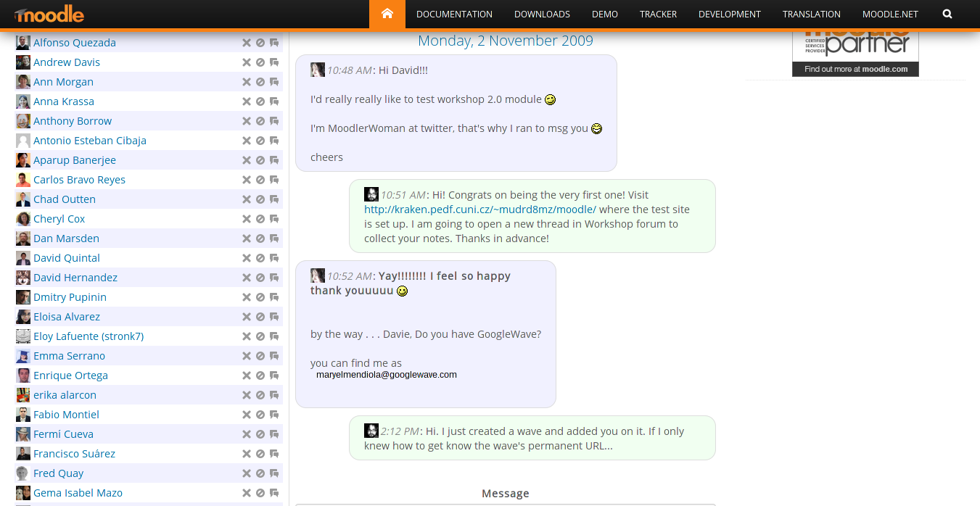The height and width of the screenshot is (506, 980).
Task: View message history with Ann Morgan
Action: click(x=274, y=82)
